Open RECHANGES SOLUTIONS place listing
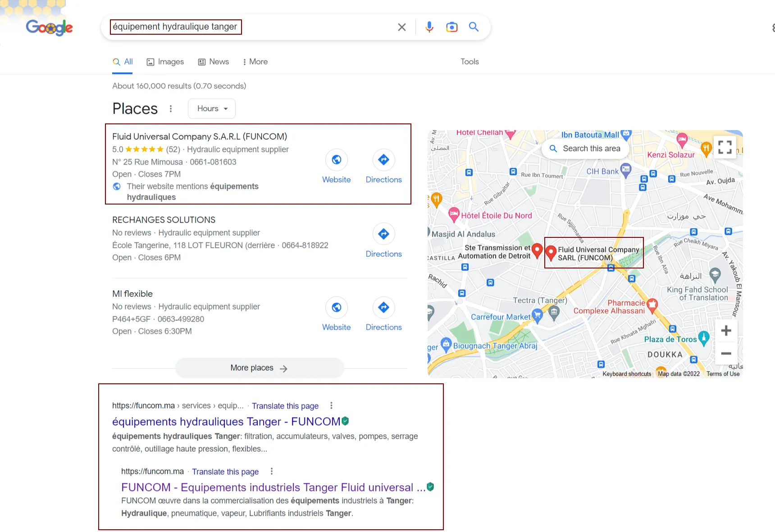 point(164,220)
